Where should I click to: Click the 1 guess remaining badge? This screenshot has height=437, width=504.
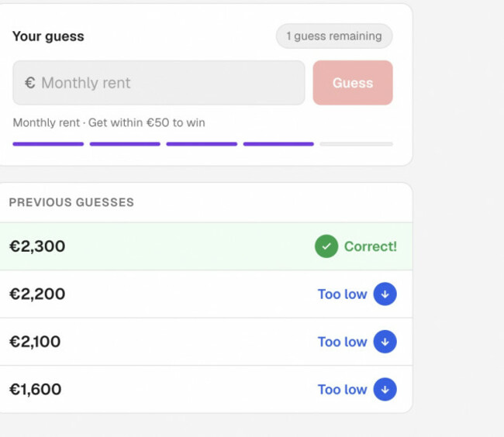point(334,36)
